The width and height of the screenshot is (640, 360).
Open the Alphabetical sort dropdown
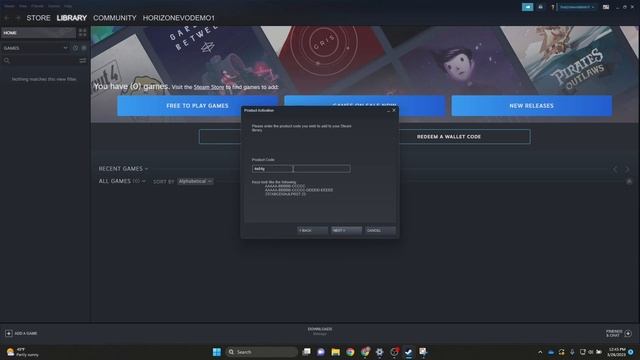click(x=195, y=181)
